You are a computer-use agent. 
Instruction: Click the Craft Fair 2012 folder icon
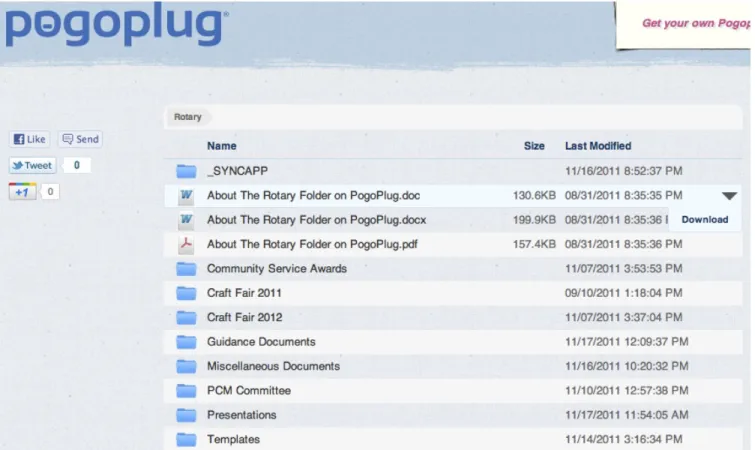(186, 318)
